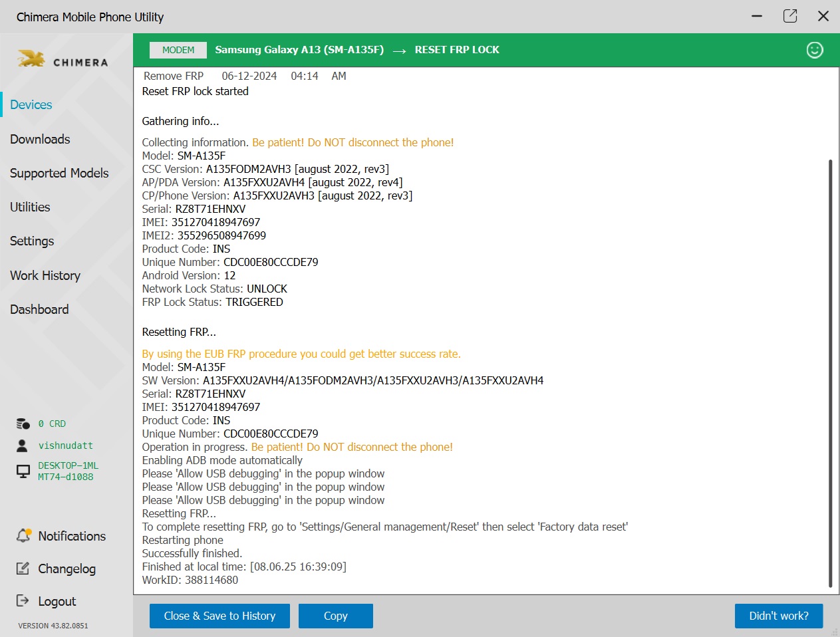Click the Remove FRP 06-12-2024 timestamp line

pos(245,76)
